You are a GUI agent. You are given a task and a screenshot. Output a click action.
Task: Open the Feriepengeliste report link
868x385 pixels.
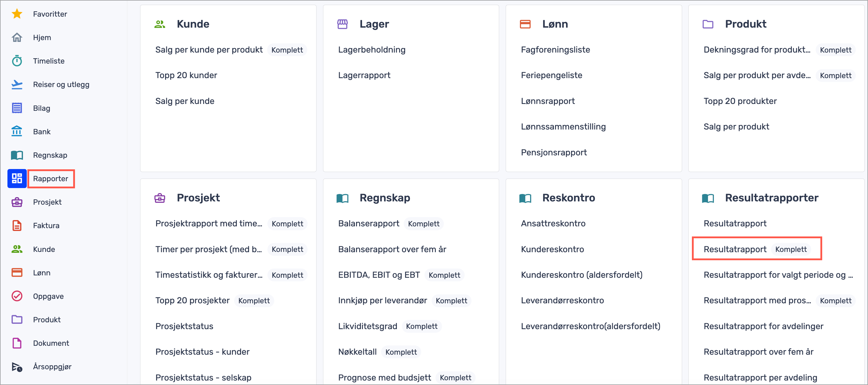coord(551,75)
